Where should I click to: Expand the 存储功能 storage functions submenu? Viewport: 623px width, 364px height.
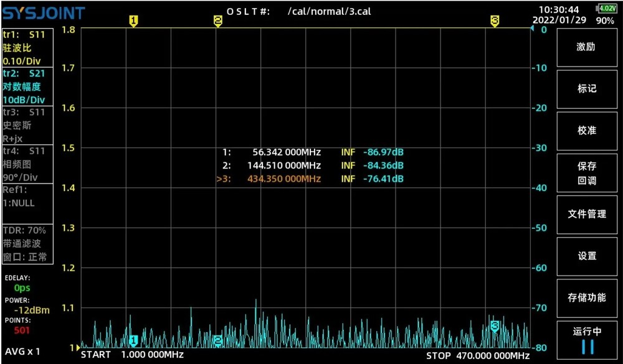click(586, 297)
